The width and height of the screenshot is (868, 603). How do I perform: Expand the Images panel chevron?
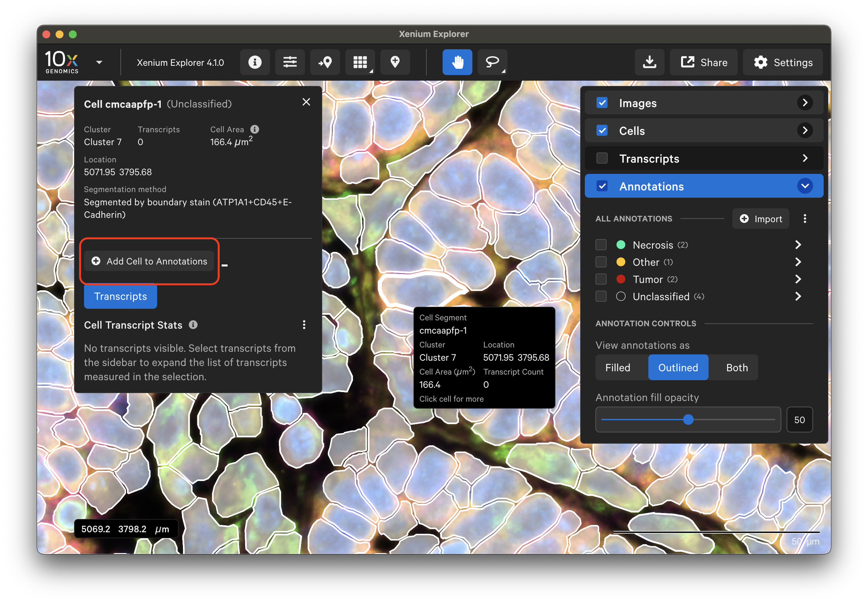pyautogui.click(x=804, y=103)
